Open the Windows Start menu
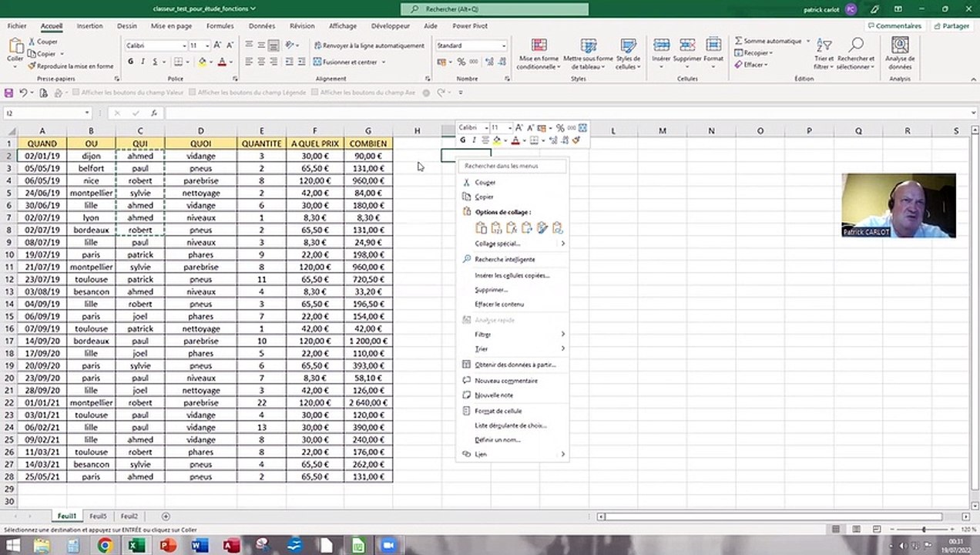980x555 pixels. coord(13,546)
